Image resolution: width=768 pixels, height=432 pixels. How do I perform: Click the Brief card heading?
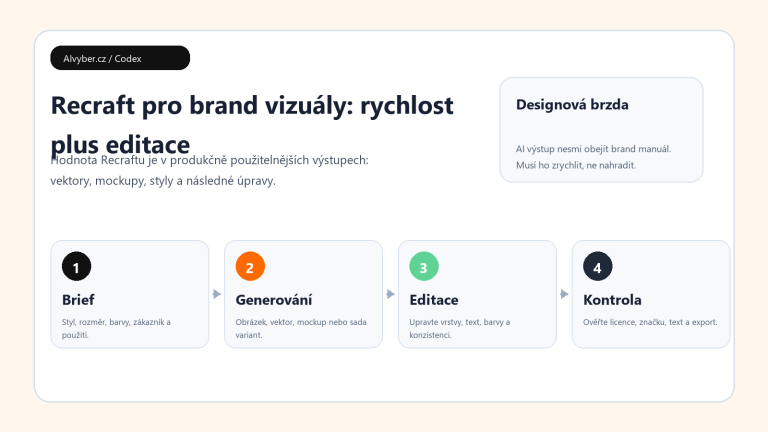click(x=78, y=300)
